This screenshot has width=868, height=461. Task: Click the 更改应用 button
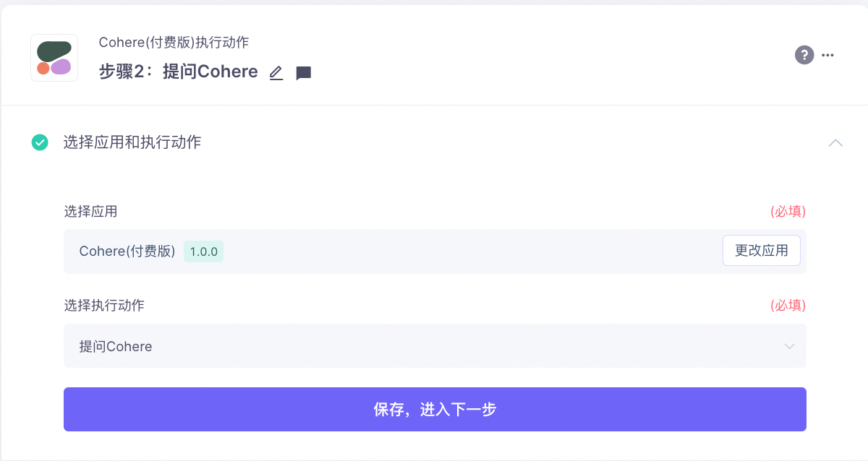coord(762,251)
